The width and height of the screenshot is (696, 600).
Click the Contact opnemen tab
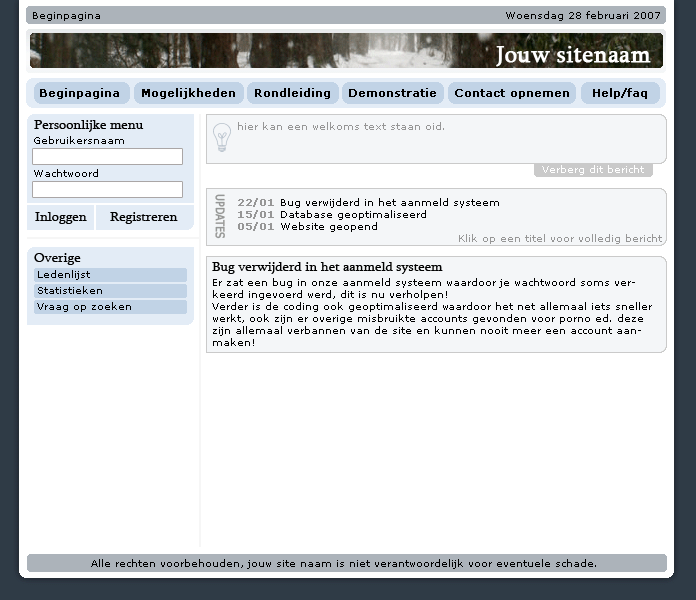(x=512, y=93)
